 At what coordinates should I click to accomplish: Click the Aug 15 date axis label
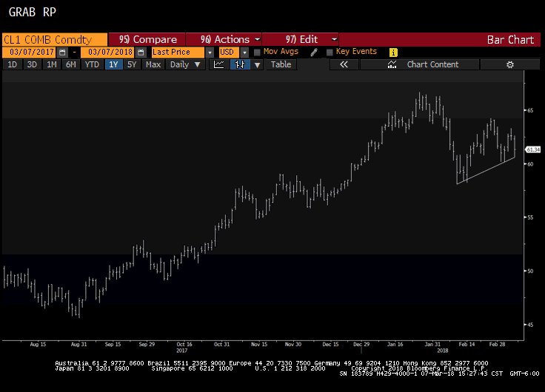point(38,345)
